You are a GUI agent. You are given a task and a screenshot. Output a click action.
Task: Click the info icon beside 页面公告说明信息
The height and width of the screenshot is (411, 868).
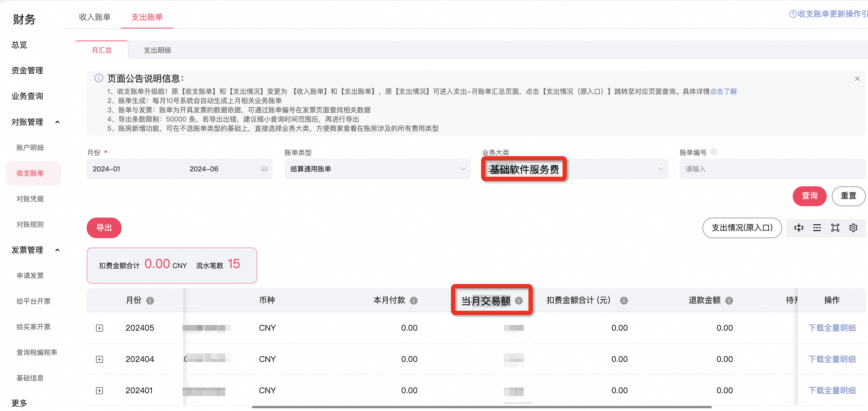pos(99,78)
